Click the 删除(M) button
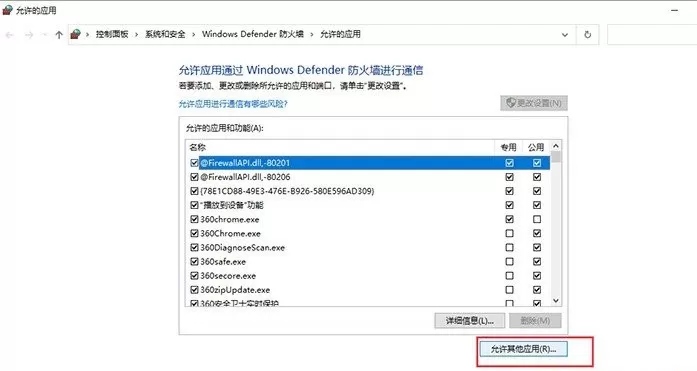Screen dimensions: 697x371 tap(535, 320)
